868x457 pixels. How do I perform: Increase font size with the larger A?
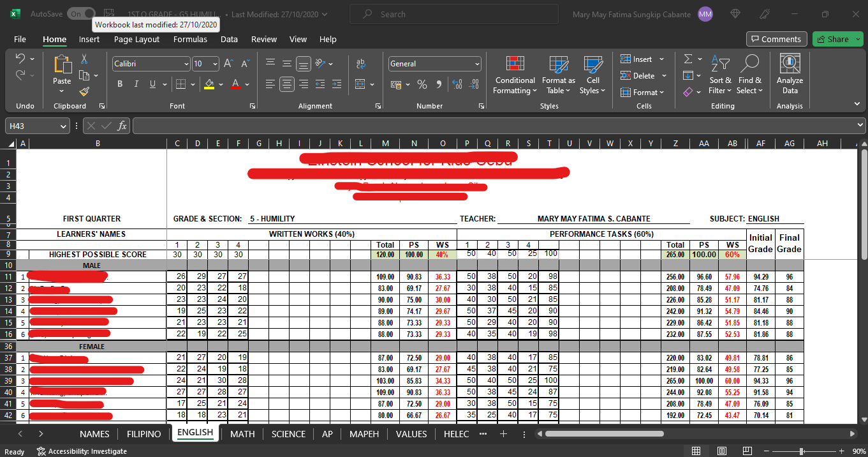pyautogui.click(x=228, y=64)
